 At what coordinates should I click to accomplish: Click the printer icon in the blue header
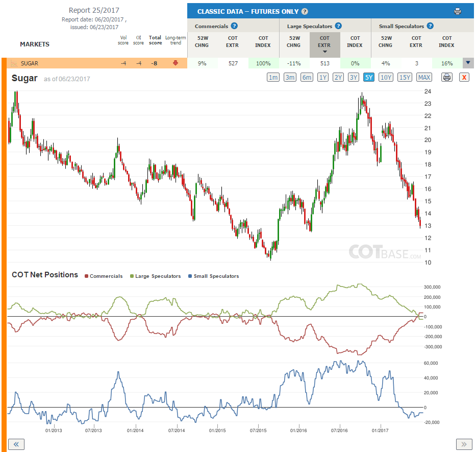click(x=458, y=12)
